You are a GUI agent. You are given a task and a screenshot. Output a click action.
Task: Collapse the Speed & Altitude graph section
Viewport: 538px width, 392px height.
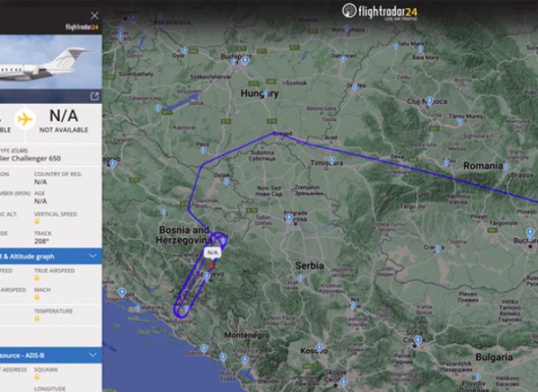(92, 256)
